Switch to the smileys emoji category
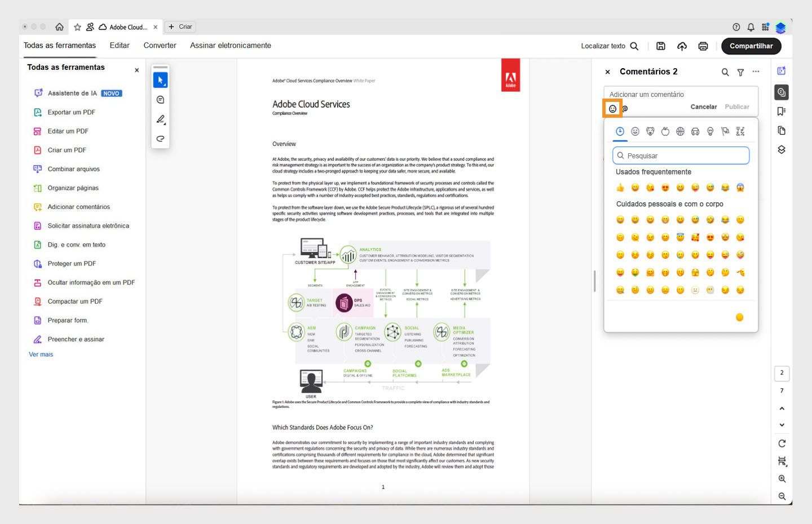The width and height of the screenshot is (812, 524). coord(635,132)
